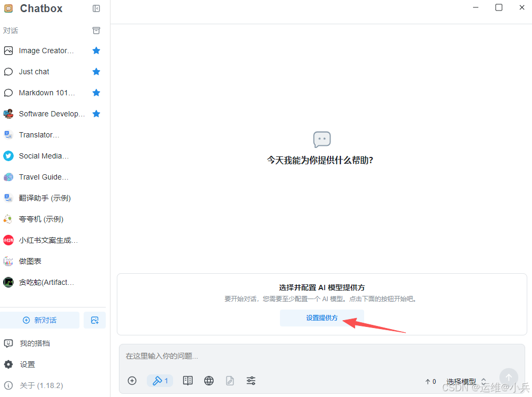
Task: Toggle the star on Image Creator
Action: tap(96, 51)
